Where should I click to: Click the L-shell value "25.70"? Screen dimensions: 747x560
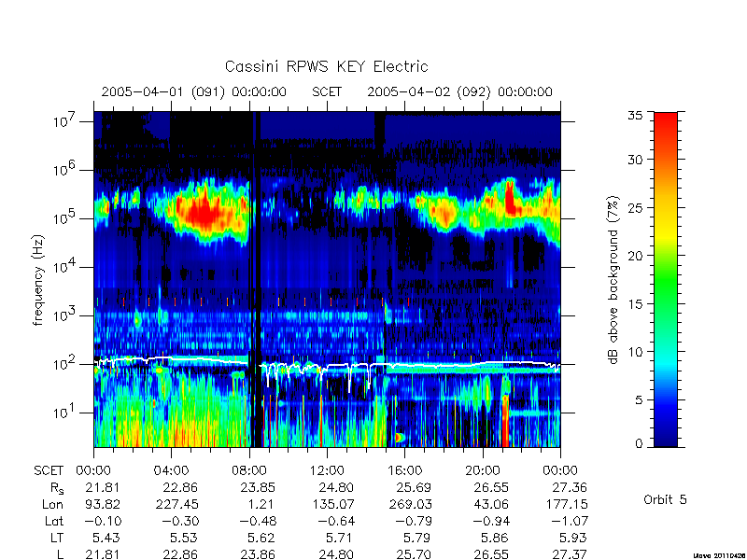(x=414, y=553)
